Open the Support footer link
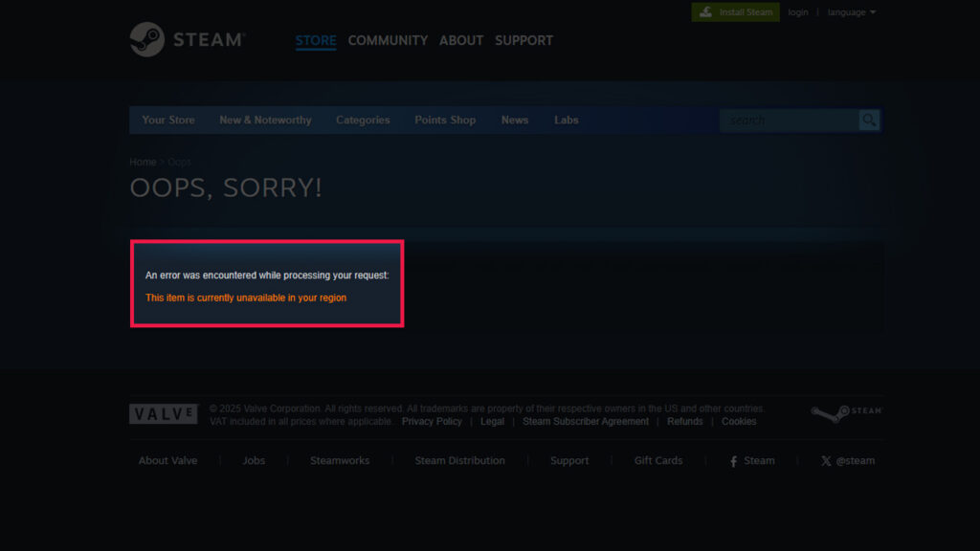Viewport: 980px width, 551px height. 569,461
